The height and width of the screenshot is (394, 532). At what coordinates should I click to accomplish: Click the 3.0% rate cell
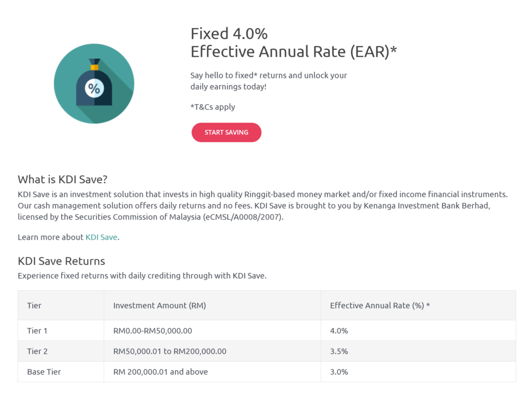[x=339, y=372]
